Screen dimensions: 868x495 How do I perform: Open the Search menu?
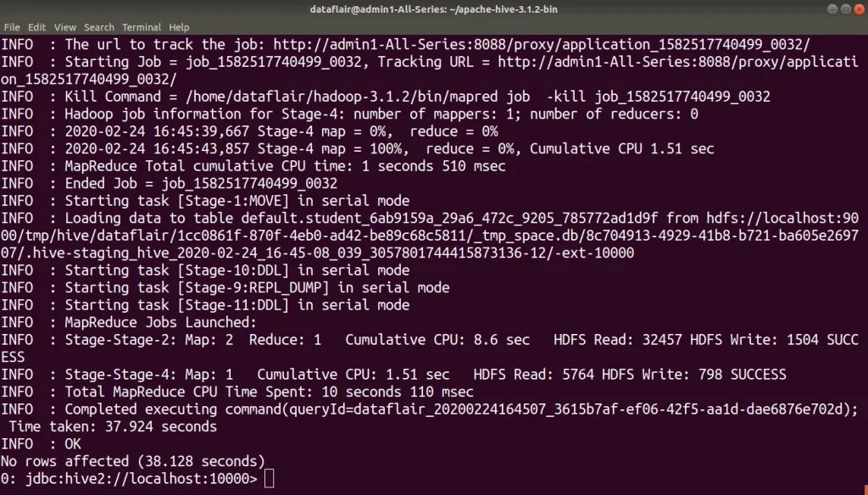coord(98,26)
